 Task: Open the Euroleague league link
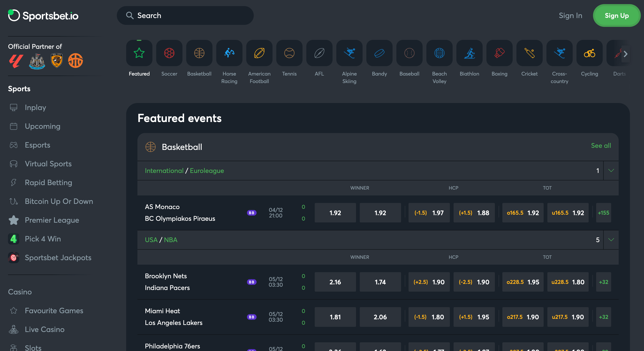coord(207,171)
